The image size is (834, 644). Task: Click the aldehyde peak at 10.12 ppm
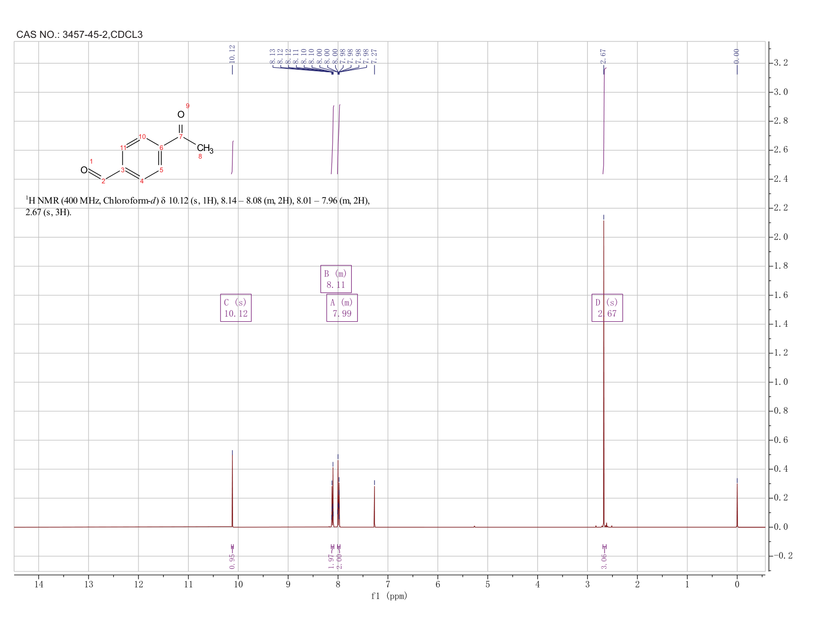[x=233, y=488]
